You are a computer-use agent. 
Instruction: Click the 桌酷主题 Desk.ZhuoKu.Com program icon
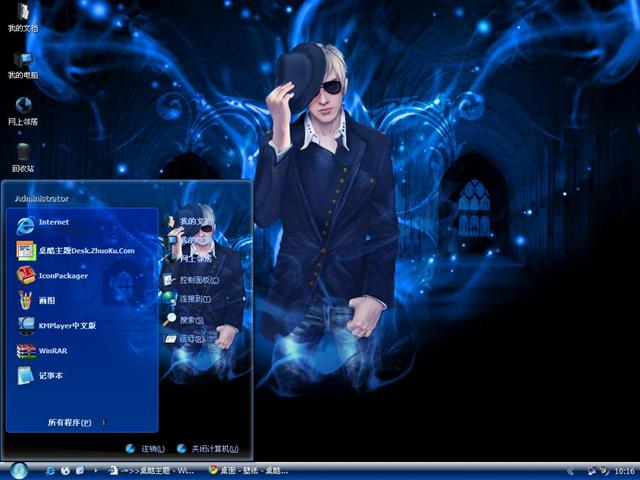[x=26, y=250]
